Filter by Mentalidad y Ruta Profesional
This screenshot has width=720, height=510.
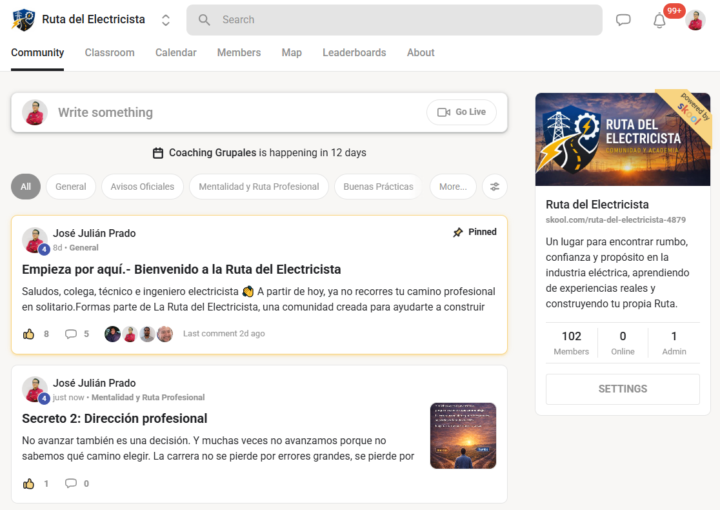click(x=259, y=186)
